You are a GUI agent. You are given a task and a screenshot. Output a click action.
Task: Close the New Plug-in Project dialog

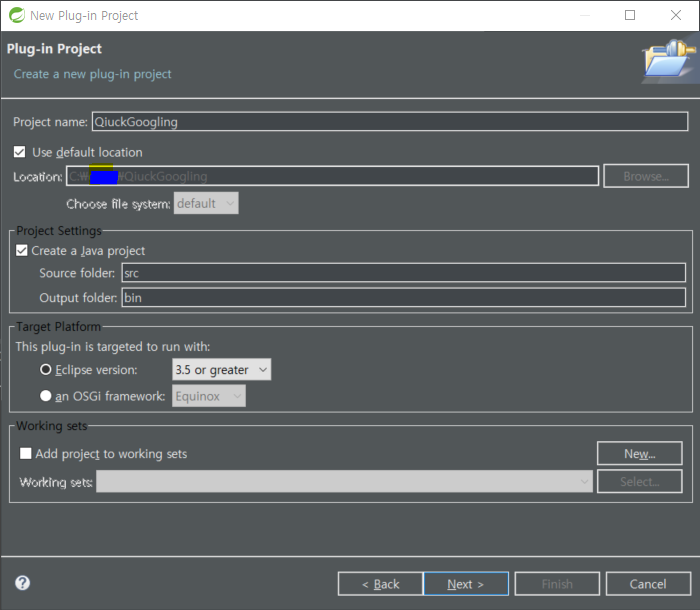[676, 15]
